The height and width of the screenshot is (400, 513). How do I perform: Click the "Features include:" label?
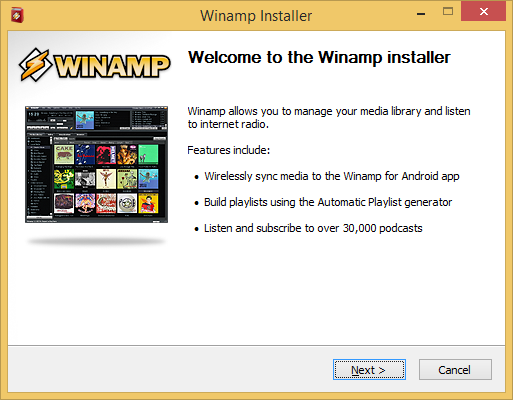click(229, 150)
